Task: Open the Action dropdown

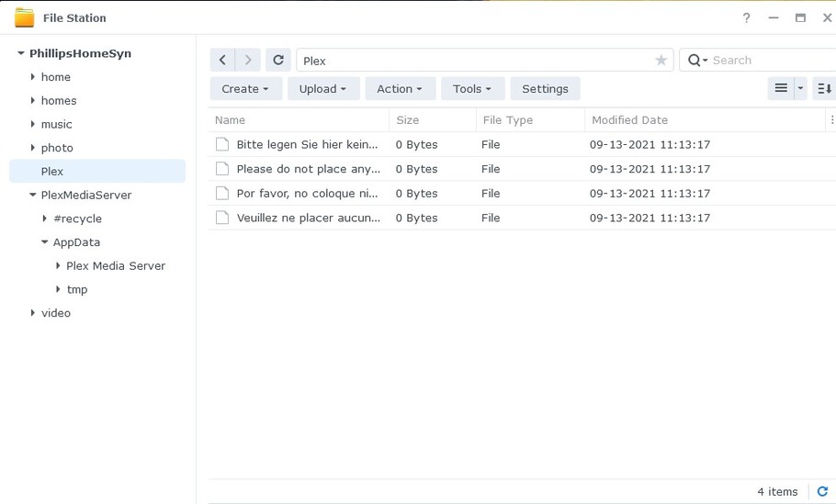Action: (x=401, y=88)
